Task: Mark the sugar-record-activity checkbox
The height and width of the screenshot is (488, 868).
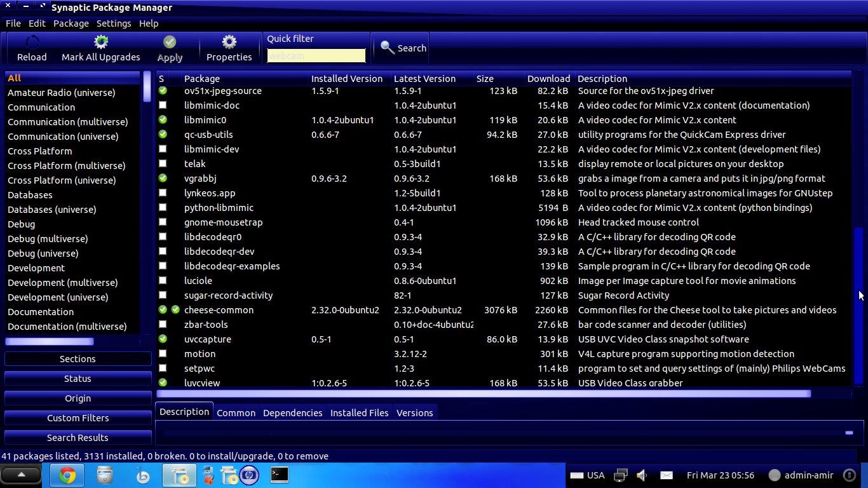Action: (x=163, y=295)
